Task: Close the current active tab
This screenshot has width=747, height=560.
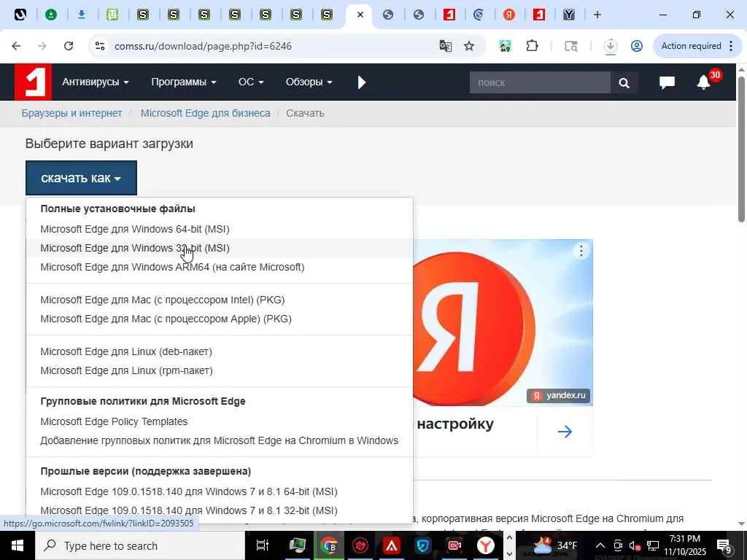Action: pyautogui.click(x=360, y=15)
